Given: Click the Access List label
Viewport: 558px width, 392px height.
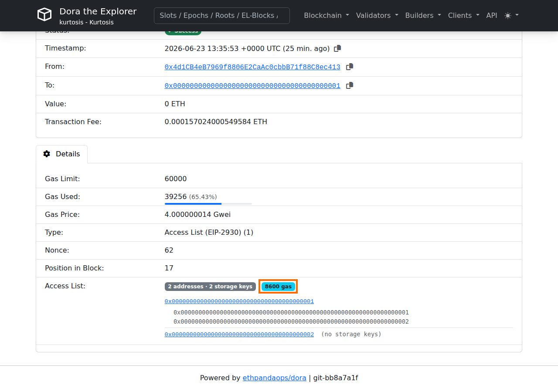Looking at the screenshot, I should pos(65,286).
